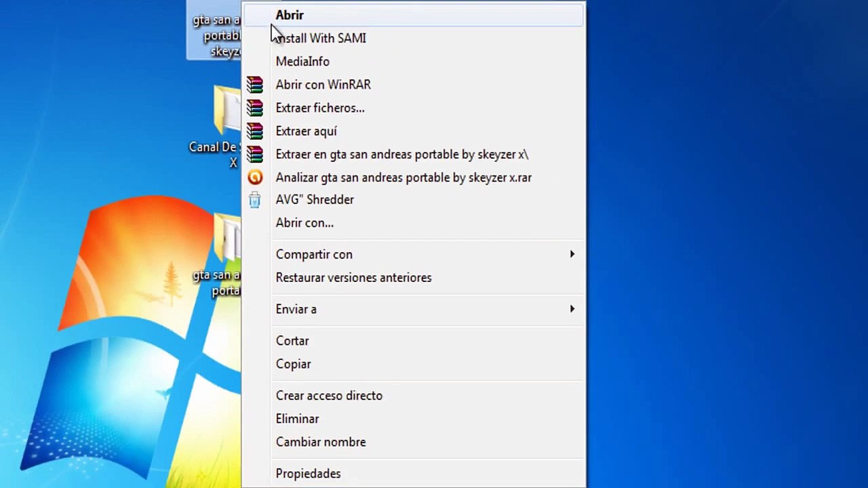Click the WinRAR icon beside Extraer ficheros
The image size is (868, 488).
pyautogui.click(x=255, y=108)
